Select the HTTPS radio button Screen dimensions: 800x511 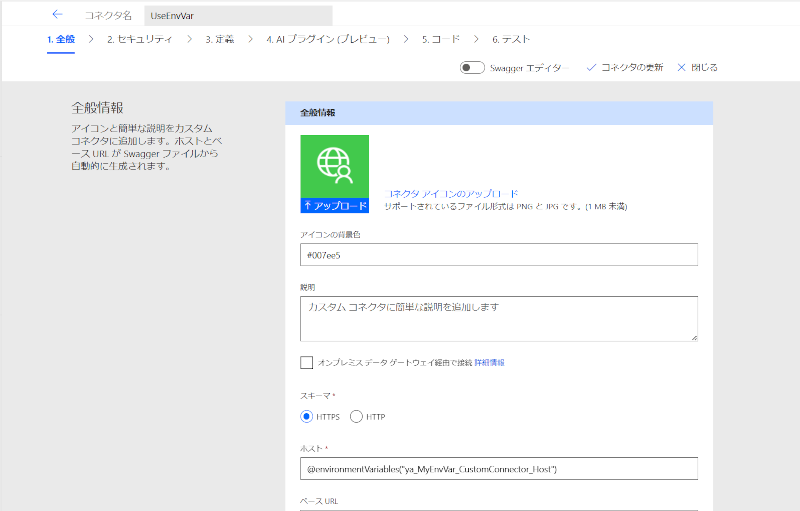(x=307, y=416)
